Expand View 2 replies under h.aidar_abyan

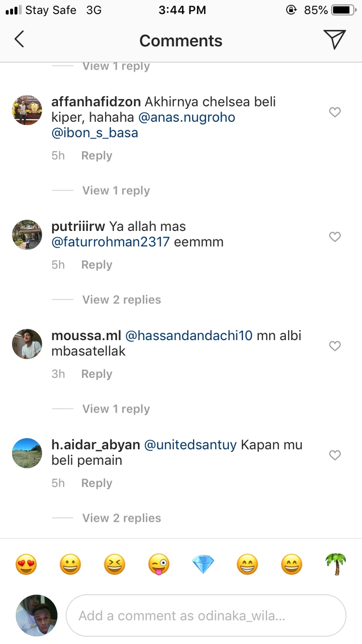[x=122, y=518]
